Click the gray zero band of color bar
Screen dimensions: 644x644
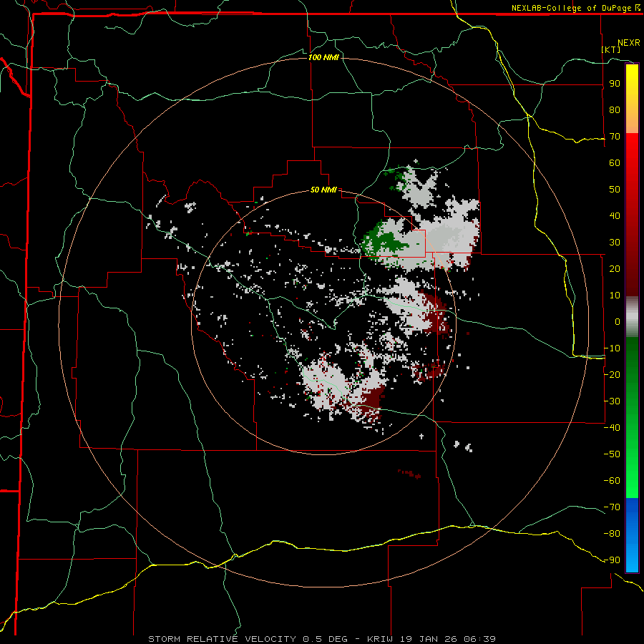pyautogui.click(x=632, y=317)
